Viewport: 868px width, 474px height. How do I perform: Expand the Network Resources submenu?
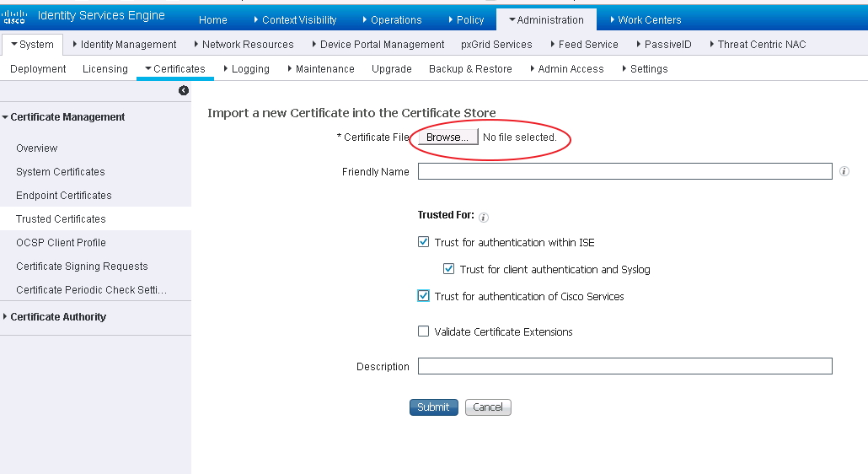click(x=244, y=45)
